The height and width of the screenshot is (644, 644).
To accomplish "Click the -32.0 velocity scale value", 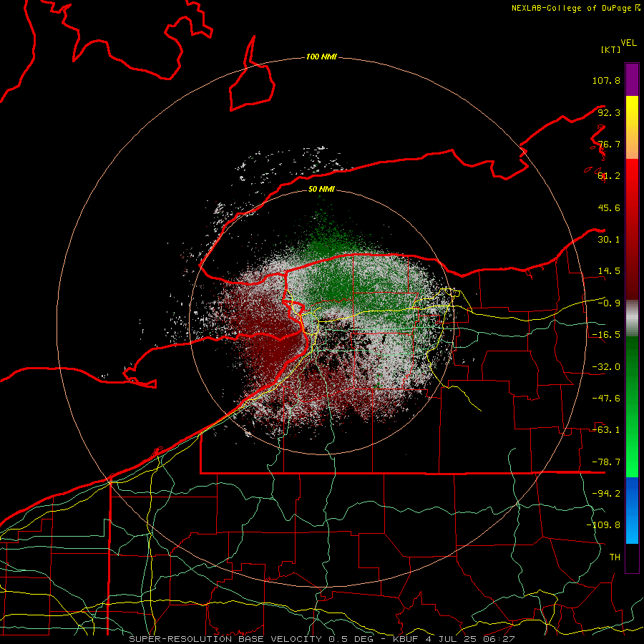I will click(x=606, y=367).
